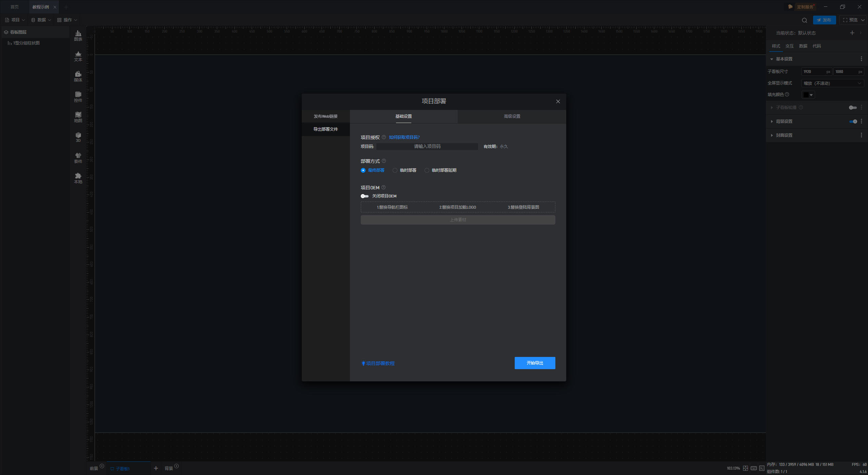Open the 3D components icon

click(x=78, y=137)
